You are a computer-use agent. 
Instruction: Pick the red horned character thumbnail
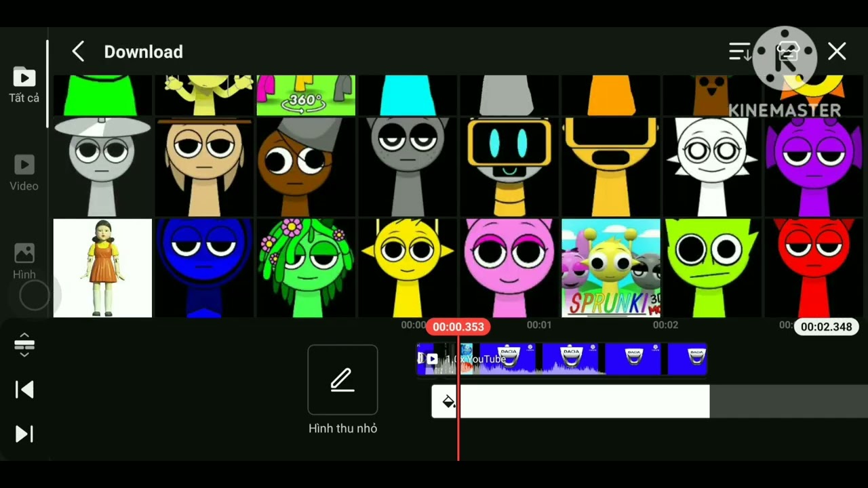814,268
